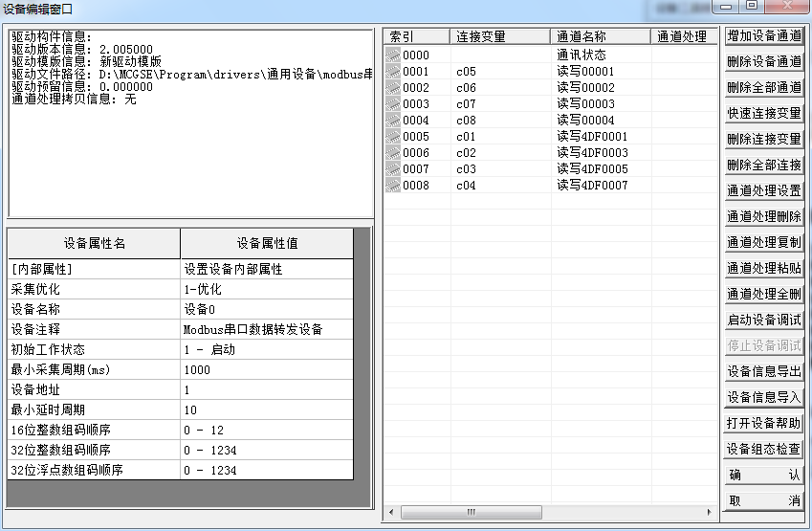Select device address value of 设备地址
Screen dimensions: 812x531
[267, 390]
